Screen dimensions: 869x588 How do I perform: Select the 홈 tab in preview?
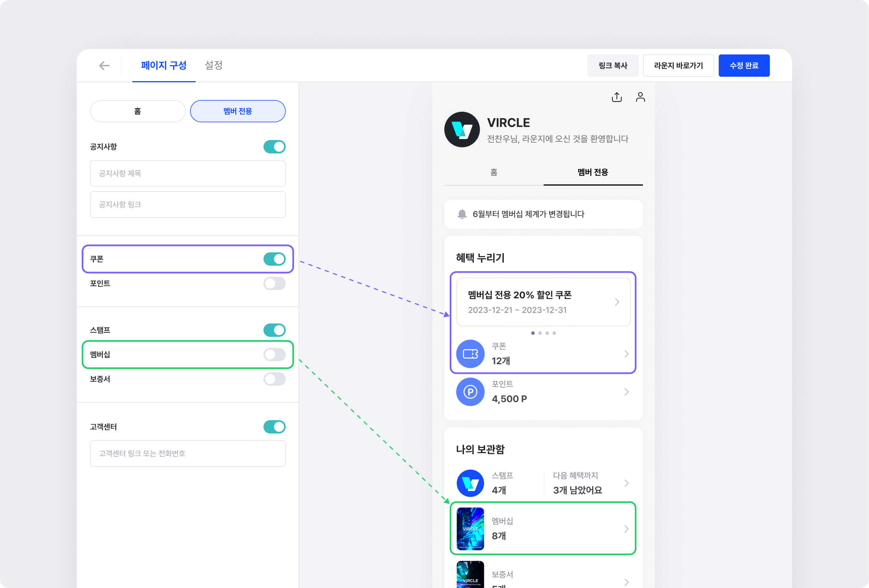[x=494, y=172]
